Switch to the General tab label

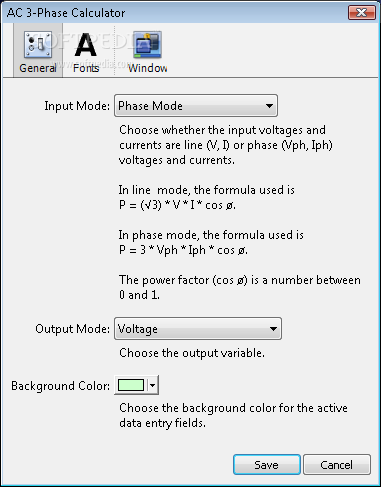tap(38, 68)
